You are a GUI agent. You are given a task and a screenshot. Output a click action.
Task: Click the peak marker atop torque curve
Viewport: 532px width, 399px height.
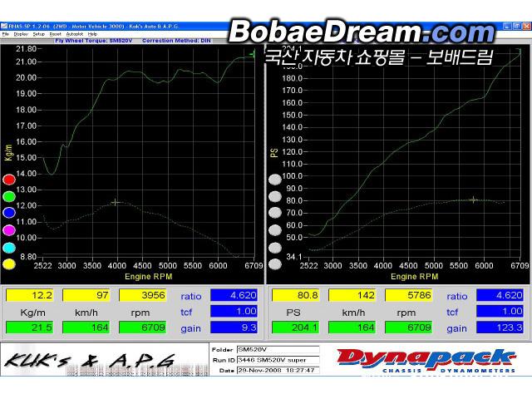pyautogui.click(x=253, y=53)
